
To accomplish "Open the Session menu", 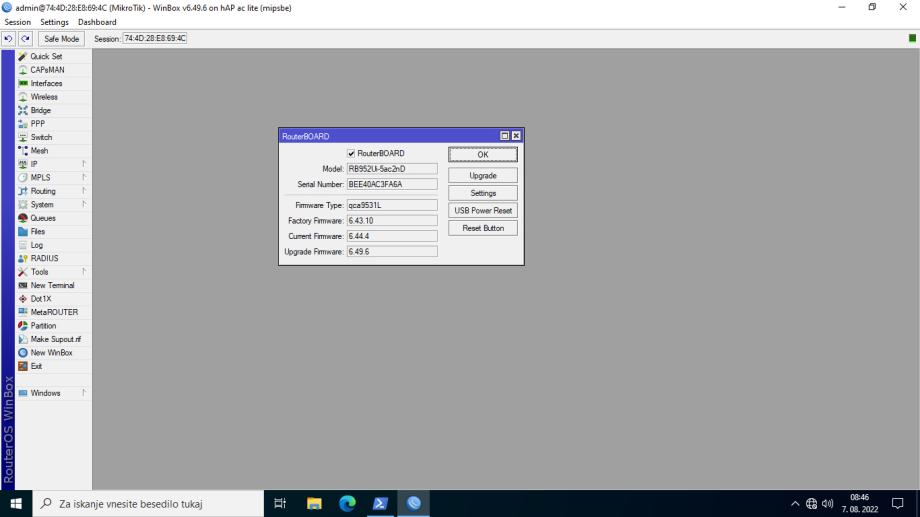I will [18, 22].
